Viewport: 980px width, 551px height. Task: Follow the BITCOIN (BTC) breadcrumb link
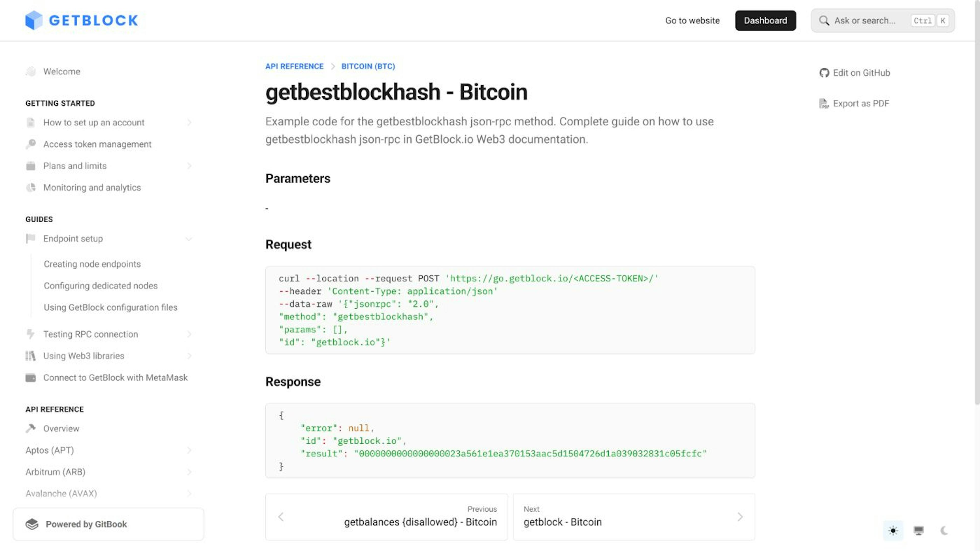(368, 66)
